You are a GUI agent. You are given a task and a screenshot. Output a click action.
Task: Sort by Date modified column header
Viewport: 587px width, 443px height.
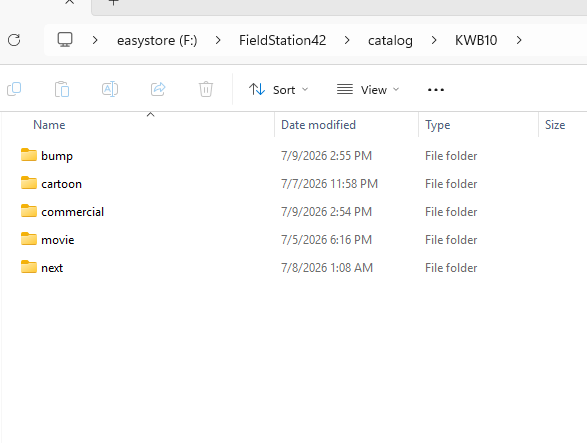pyautogui.click(x=318, y=125)
